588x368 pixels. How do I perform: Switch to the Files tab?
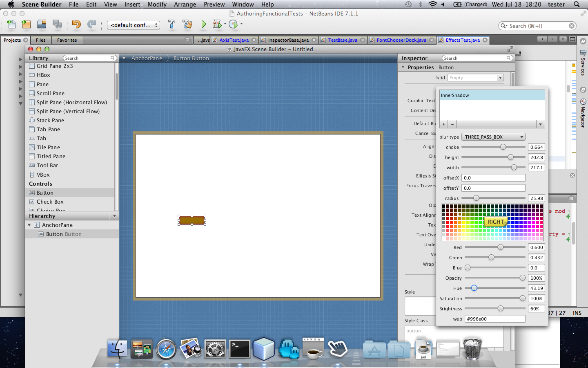point(40,40)
